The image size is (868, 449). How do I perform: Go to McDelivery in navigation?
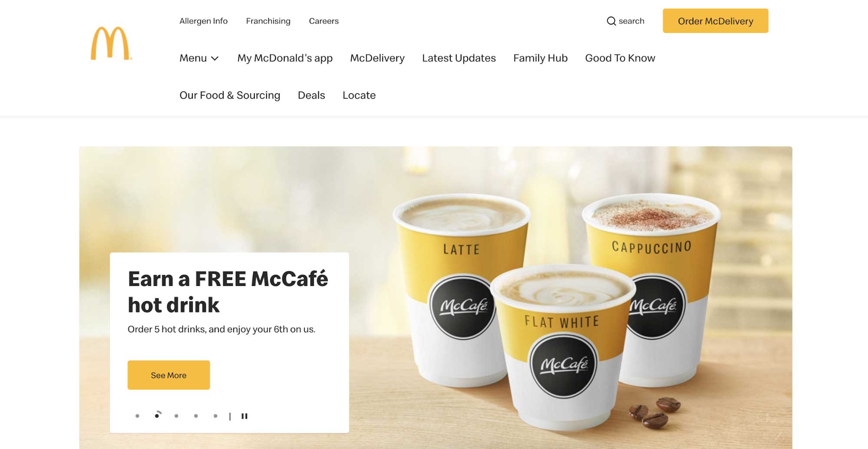(377, 58)
